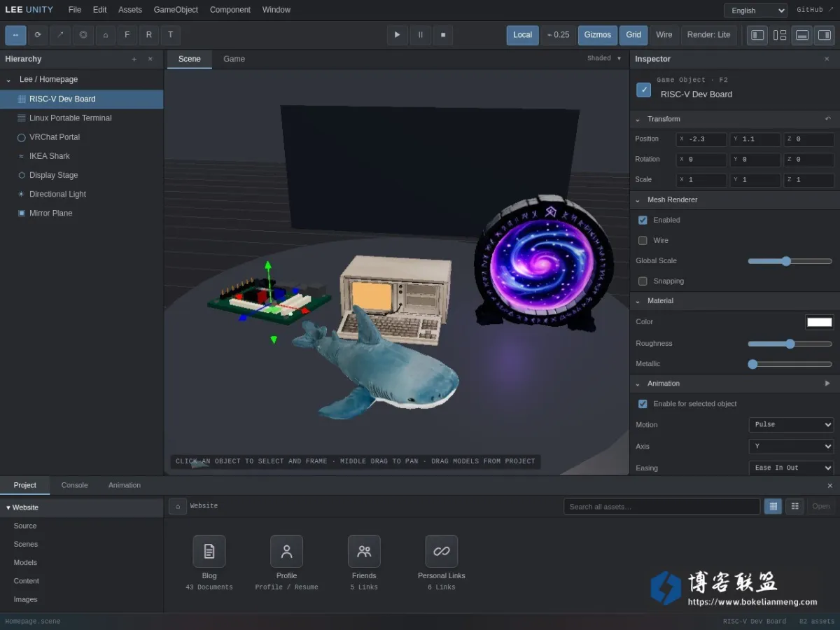This screenshot has width=840, height=630.
Task: Toggle the bottom panel layout icon
Action: coord(802,35)
